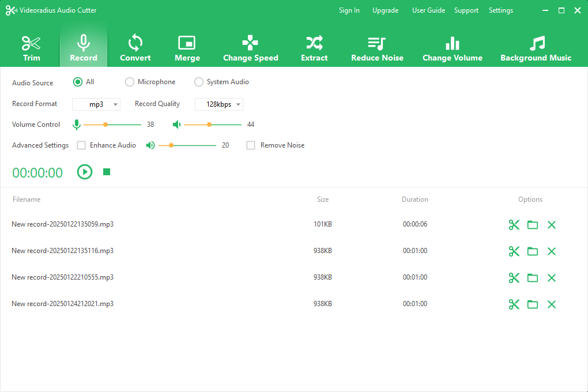Delete New record-20250124212021.mp3 from list
Screen dimensions: 588x392
pyautogui.click(x=552, y=304)
